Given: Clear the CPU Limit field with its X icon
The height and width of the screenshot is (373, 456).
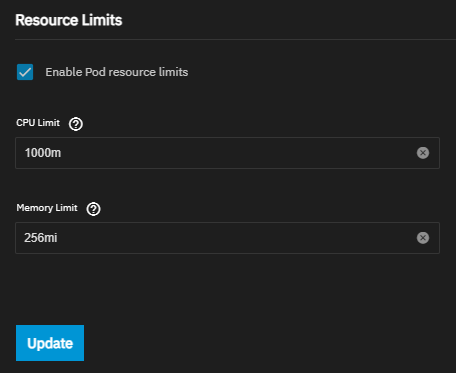Looking at the screenshot, I should [x=423, y=153].
